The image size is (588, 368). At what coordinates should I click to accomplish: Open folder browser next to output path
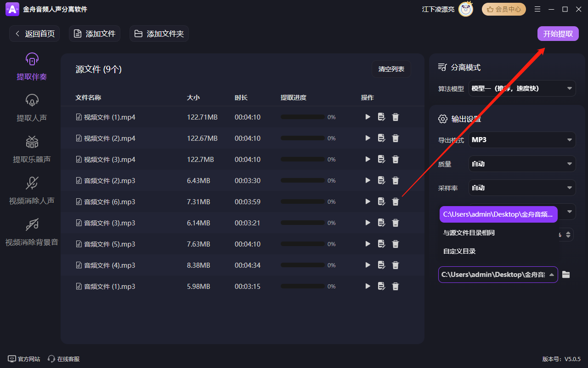[x=566, y=275]
